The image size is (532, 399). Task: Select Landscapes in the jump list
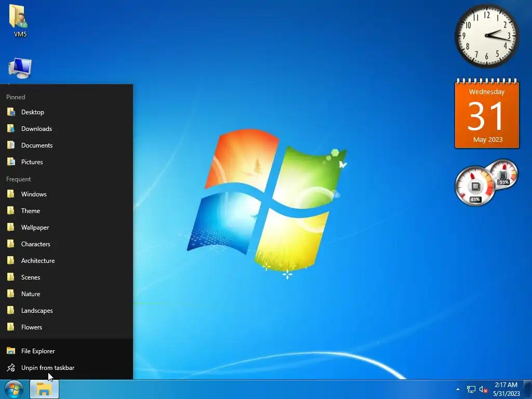point(66,311)
